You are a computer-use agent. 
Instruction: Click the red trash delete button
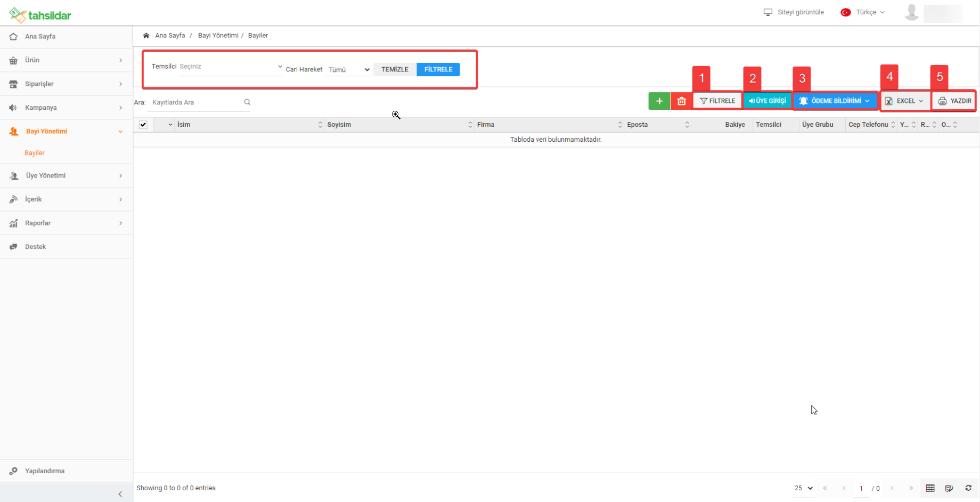click(681, 101)
